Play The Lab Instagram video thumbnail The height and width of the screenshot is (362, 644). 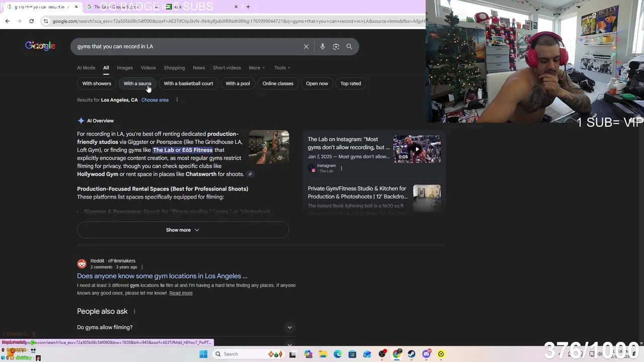[417, 149]
